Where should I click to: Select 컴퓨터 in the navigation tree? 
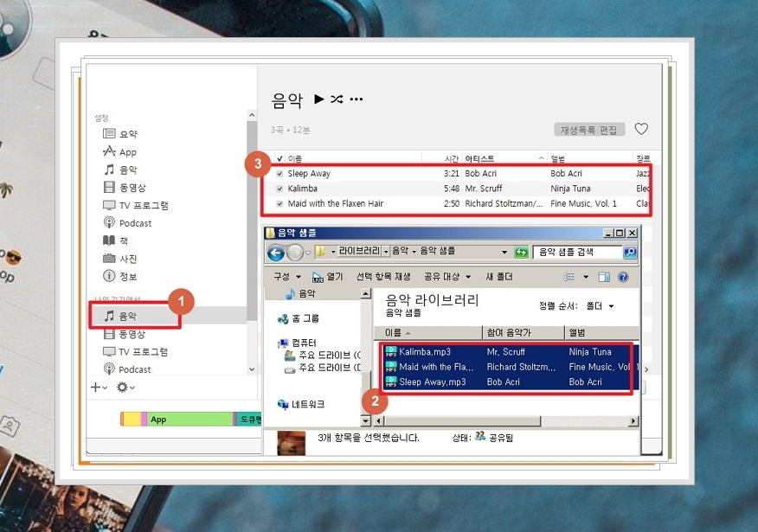tap(297, 343)
